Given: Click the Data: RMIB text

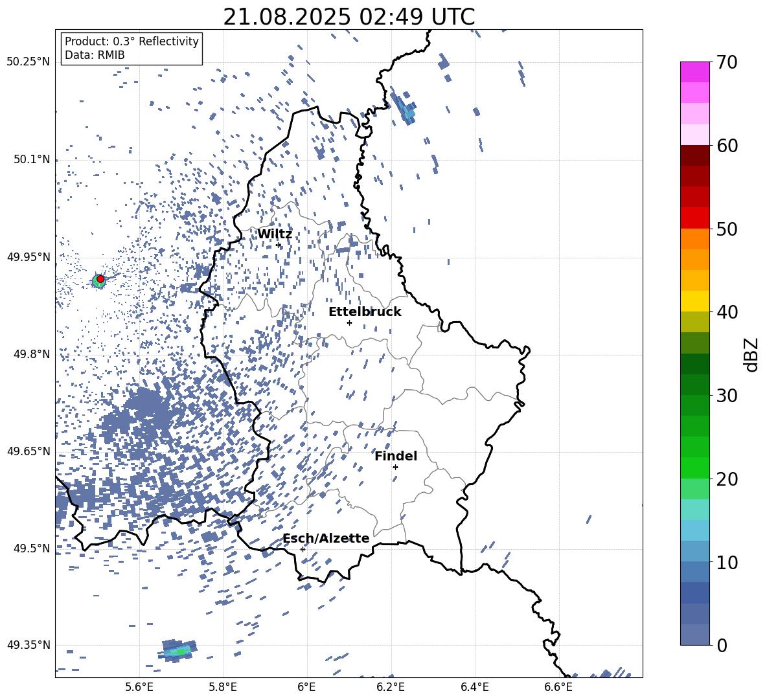Looking at the screenshot, I should point(95,55).
